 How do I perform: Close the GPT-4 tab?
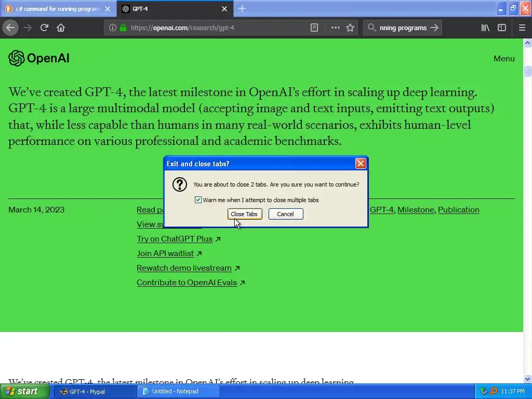pos(224,9)
